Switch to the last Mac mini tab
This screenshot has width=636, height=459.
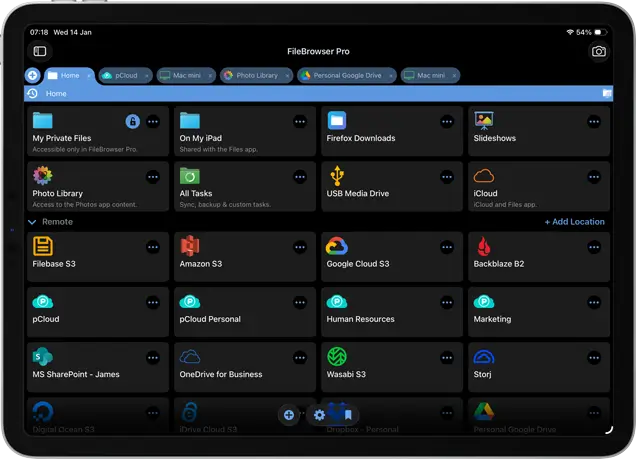point(430,75)
